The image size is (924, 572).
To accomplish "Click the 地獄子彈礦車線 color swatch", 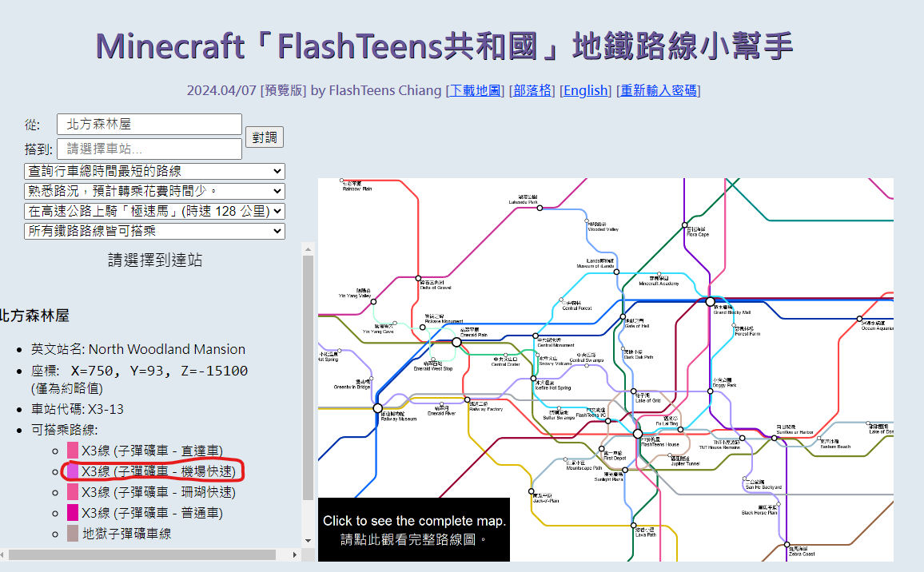I will (x=73, y=534).
